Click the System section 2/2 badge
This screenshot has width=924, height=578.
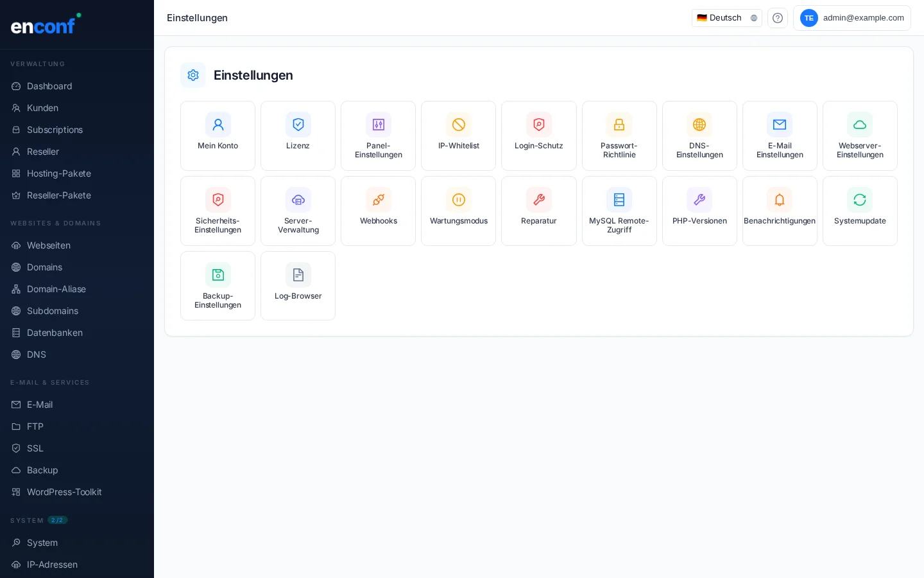[x=57, y=520]
